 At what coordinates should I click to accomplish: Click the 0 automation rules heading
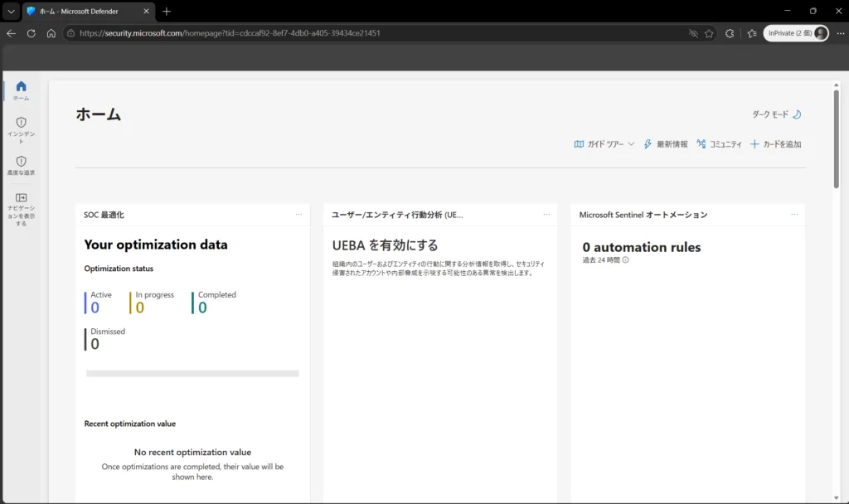(x=642, y=247)
